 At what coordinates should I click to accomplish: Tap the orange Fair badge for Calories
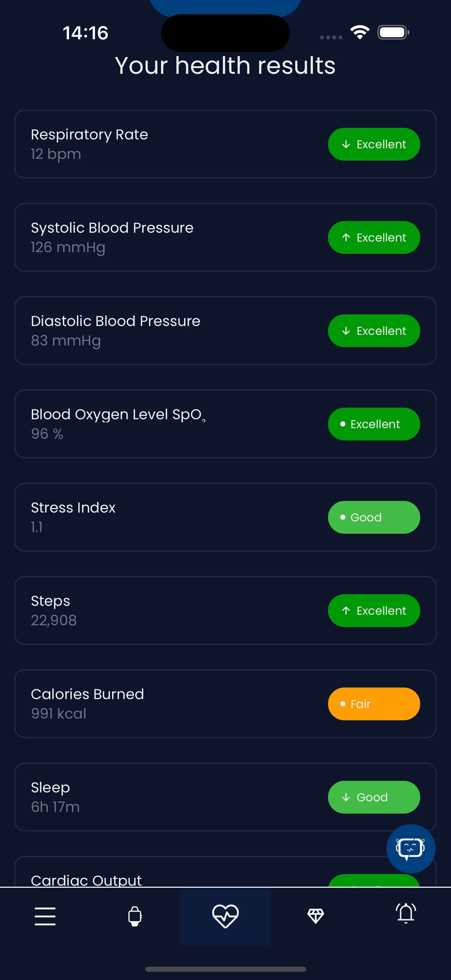[x=374, y=704]
